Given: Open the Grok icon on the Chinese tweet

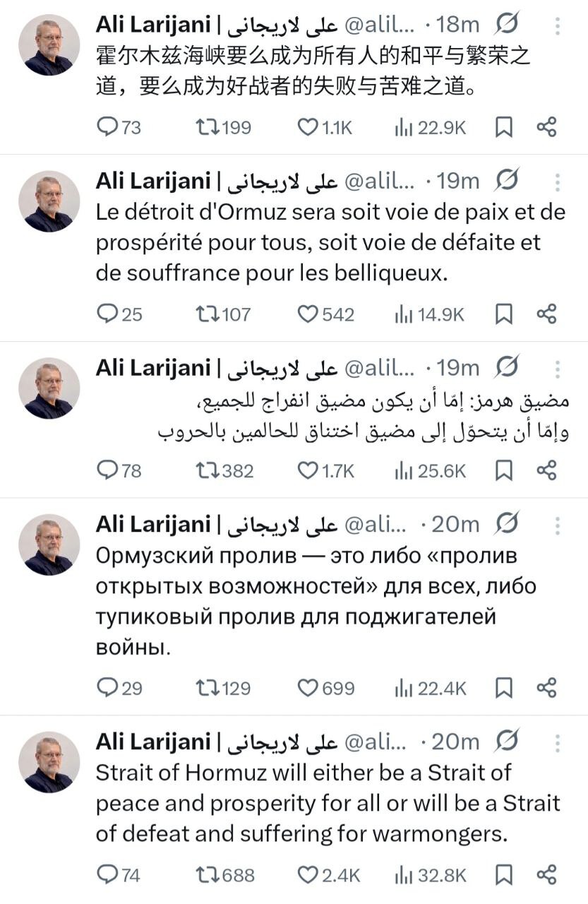Looking at the screenshot, I should [x=508, y=25].
